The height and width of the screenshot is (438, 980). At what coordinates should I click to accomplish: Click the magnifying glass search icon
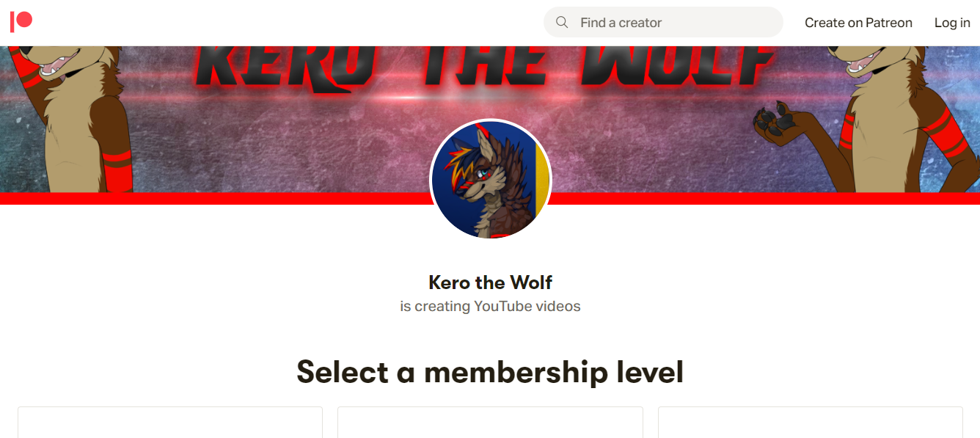(x=563, y=23)
